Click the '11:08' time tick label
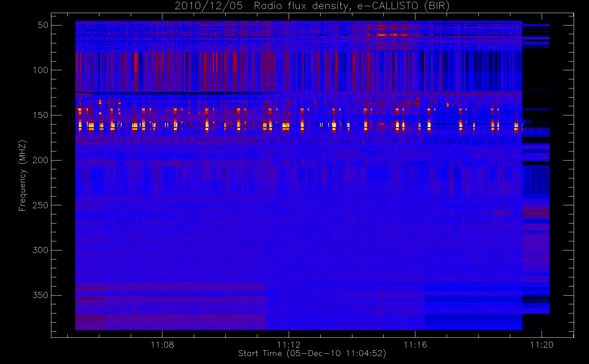The image size is (589, 364). (162, 345)
